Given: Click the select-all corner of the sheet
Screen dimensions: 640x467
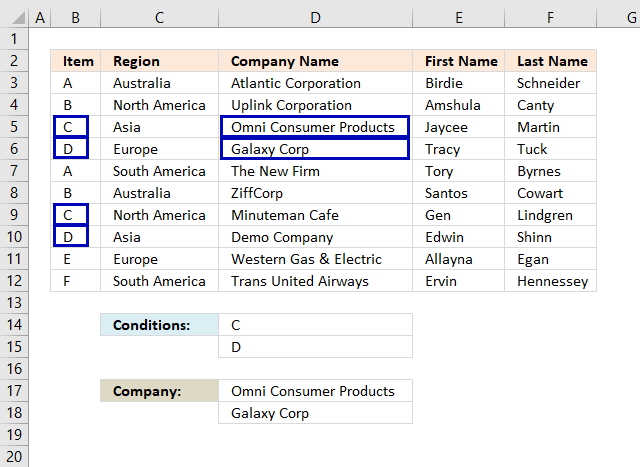Looking at the screenshot, I should [x=14, y=17].
